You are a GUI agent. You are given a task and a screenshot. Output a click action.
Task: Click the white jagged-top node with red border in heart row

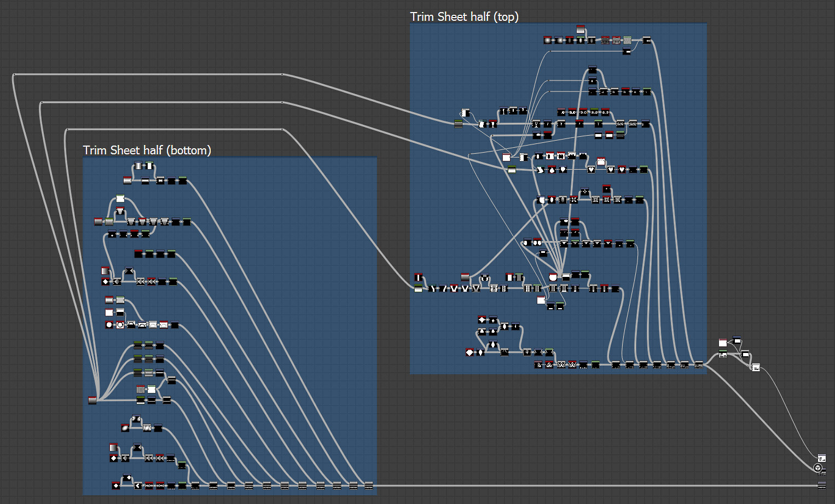[x=601, y=161]
